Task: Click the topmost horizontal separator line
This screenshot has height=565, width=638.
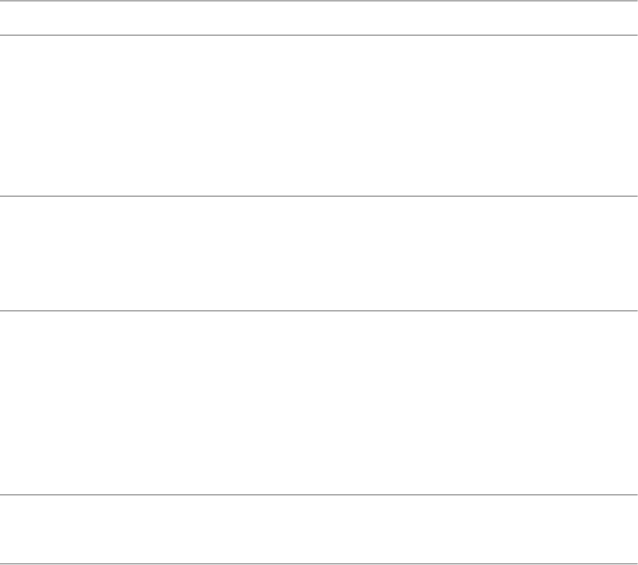Action: coord(318,1)
